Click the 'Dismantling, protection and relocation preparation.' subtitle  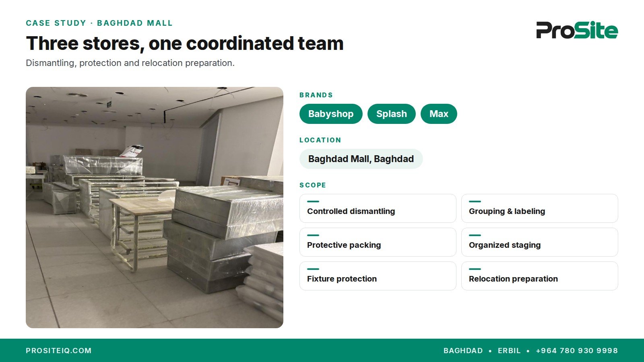click(130, 63)
